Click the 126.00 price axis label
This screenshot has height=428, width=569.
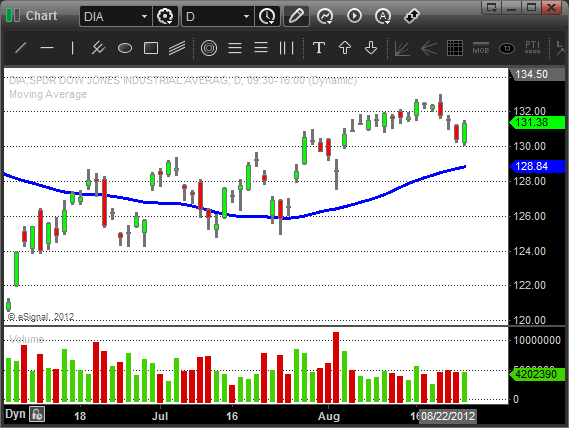click(x=529, y=216)
